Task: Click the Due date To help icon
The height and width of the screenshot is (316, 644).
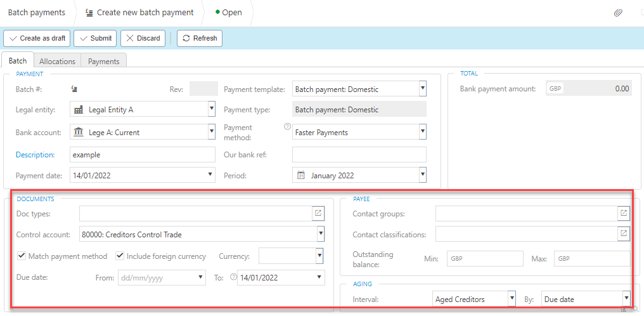Action: click(x=233, y=277)
